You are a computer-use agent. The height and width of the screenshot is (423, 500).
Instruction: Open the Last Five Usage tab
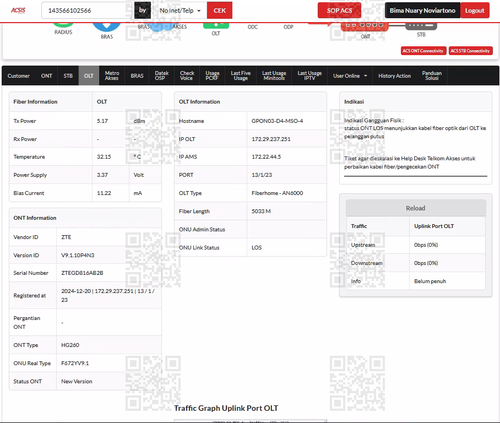click(241, 76)
